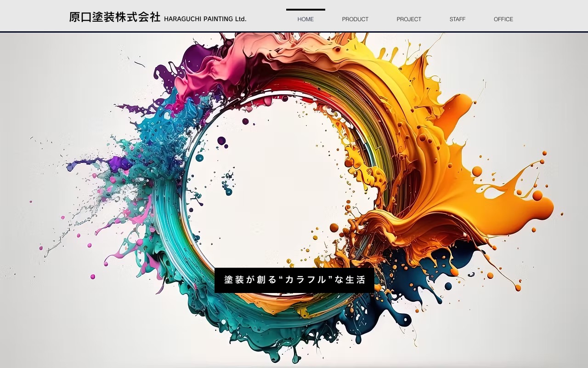Click the colorful paint splash hero image

tap(294, 200)
